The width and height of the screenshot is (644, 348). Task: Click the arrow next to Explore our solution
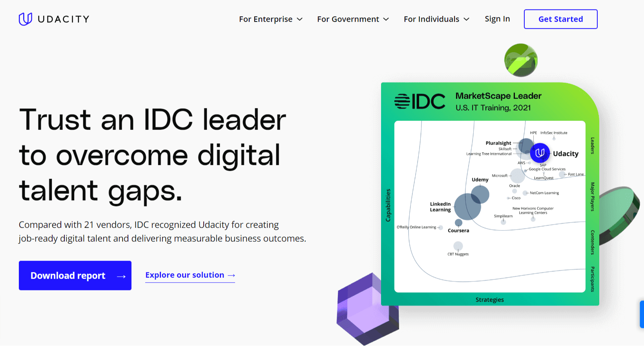(231, 275)
